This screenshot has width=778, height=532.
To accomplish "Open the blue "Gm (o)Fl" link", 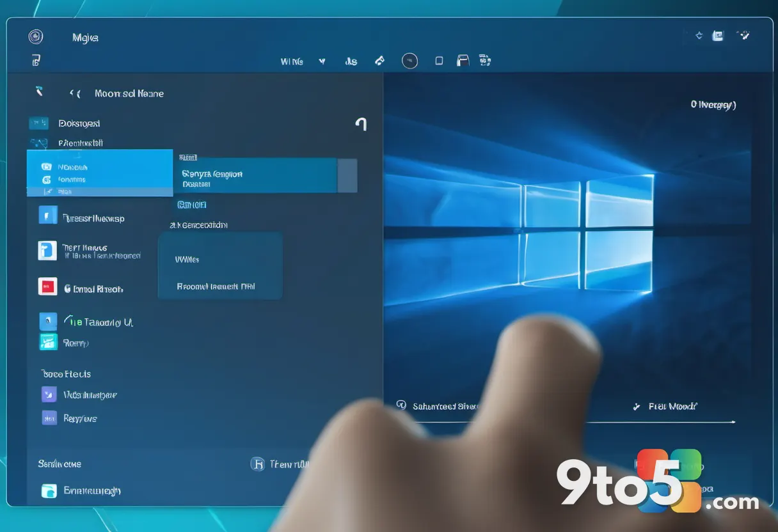I will click(191, 205).
